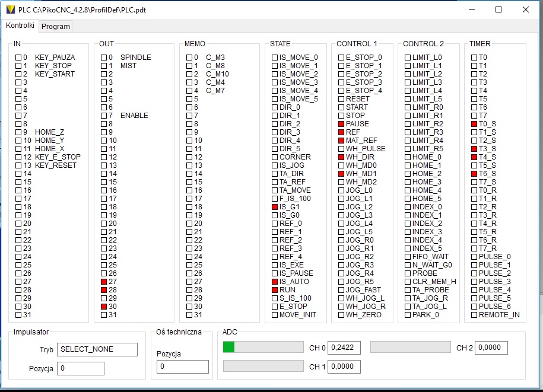The image size is (543, 392).
Task: Check the MIST output box
Action: [x=104, y=66]
